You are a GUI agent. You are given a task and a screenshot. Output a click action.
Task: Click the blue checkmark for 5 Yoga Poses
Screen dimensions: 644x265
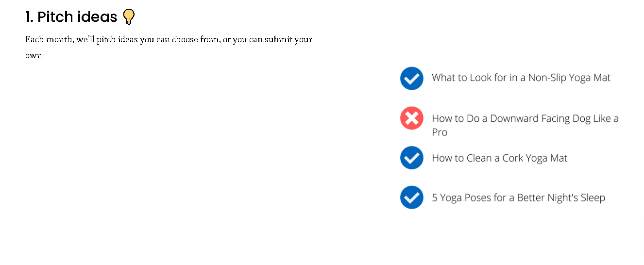pos(412,198)
